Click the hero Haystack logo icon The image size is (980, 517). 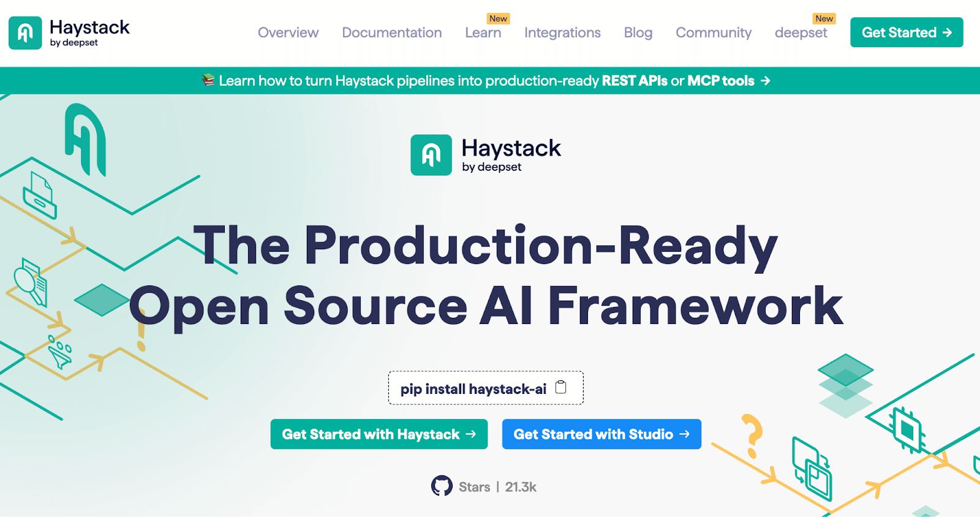(431, 155)
